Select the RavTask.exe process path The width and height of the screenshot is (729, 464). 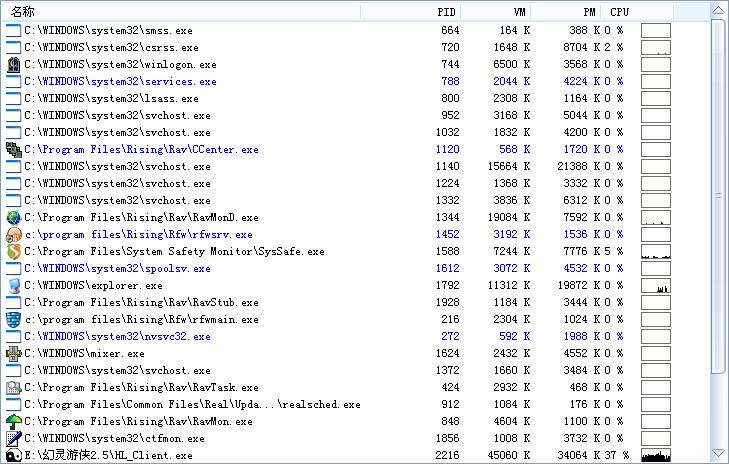141,387
